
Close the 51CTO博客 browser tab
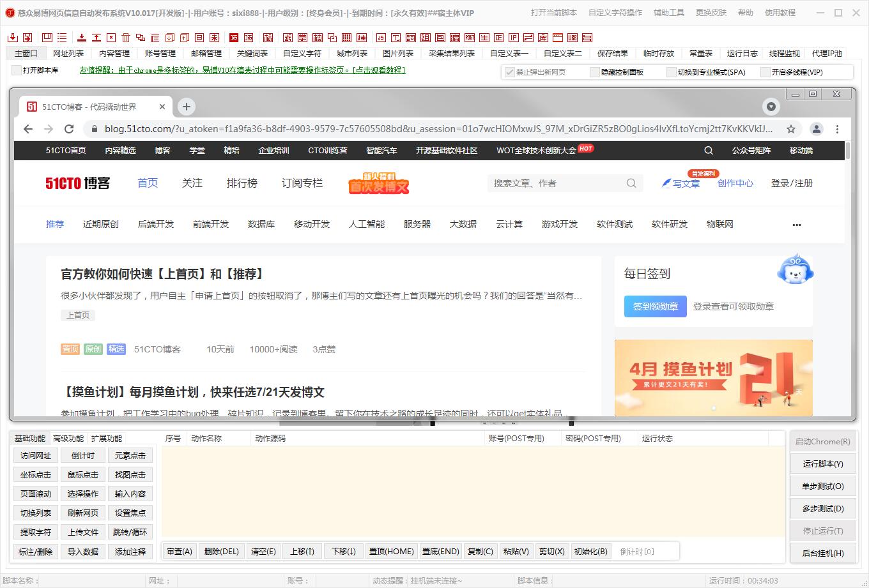click(x=162, y=107)
